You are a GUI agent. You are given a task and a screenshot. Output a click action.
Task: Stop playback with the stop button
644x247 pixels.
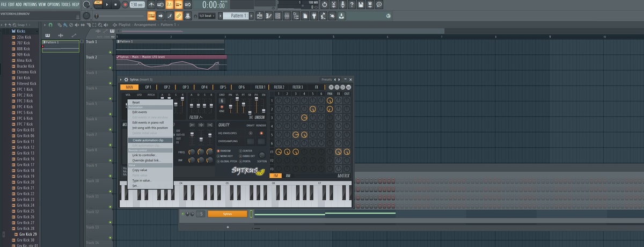[115, 4]
